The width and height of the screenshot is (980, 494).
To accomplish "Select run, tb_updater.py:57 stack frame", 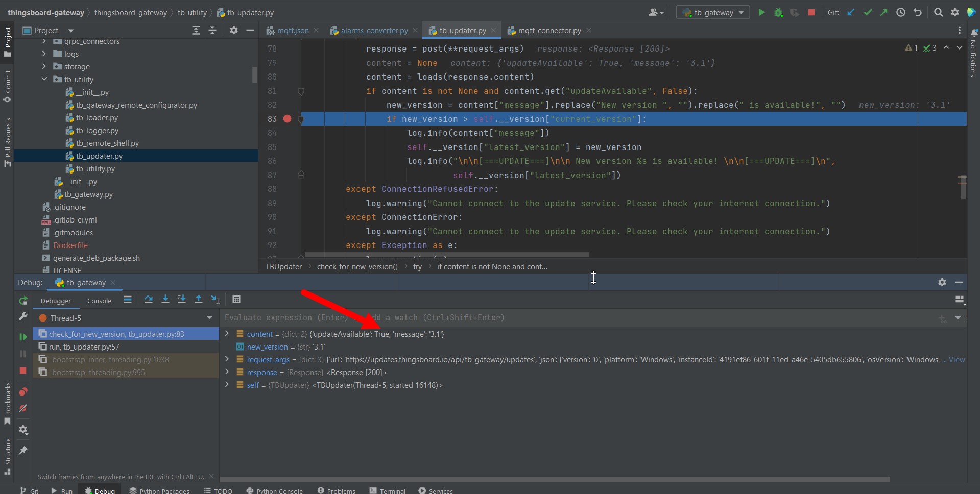I will click(126, 347).
